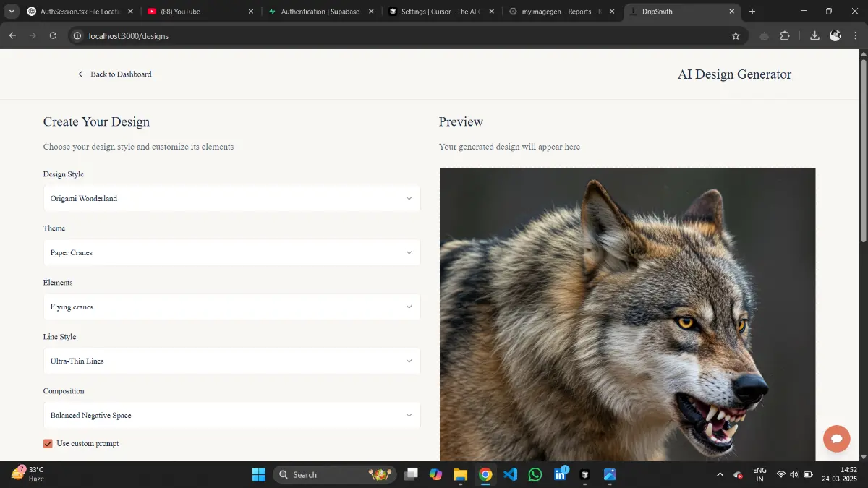This screenshot has width=868, height=488.
Task: Bookmark this page with the star icon
Action: (736, 35)
